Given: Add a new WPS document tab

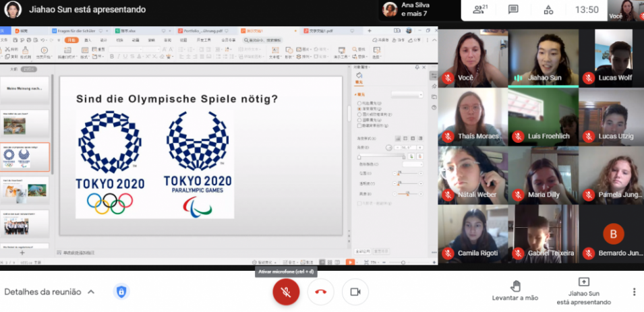Looking at the screenshot, I should click(370, 31).
